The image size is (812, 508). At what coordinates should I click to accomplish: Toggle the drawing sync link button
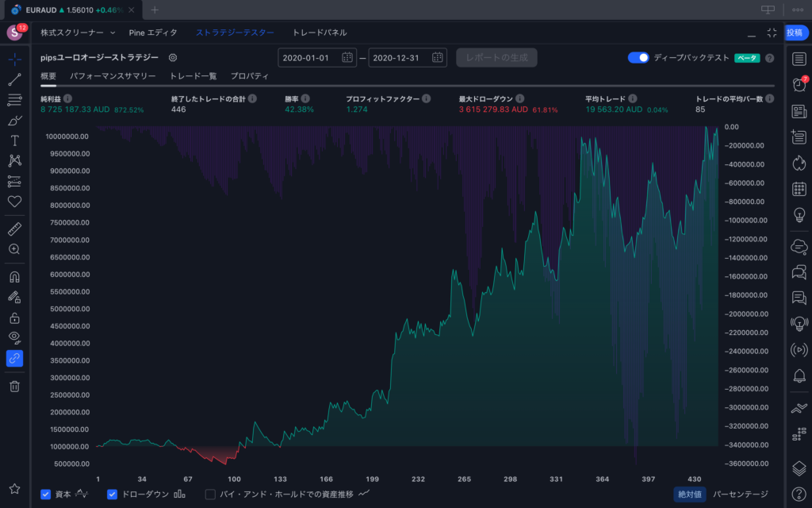point(14,358)
